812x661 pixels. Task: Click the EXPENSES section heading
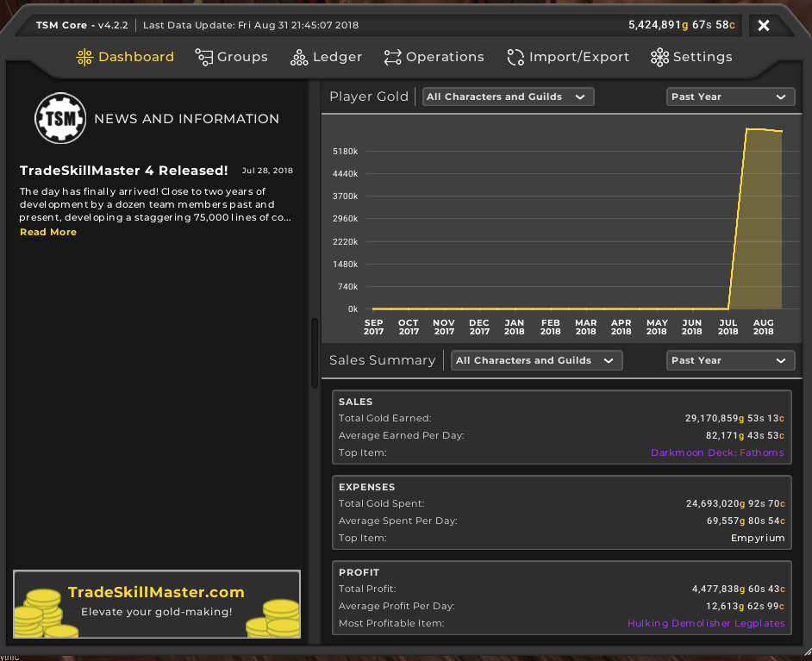click(x=366, y=487)
